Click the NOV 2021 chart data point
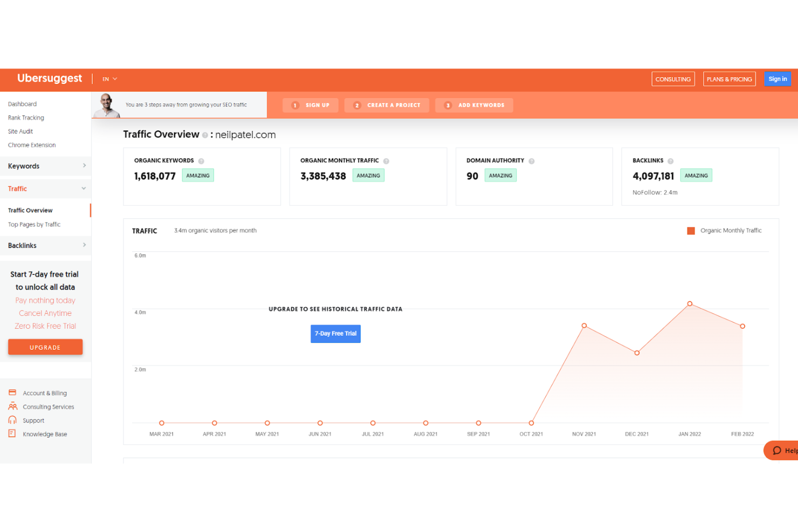Screen dimensions: 798x532 click(584, 326)
